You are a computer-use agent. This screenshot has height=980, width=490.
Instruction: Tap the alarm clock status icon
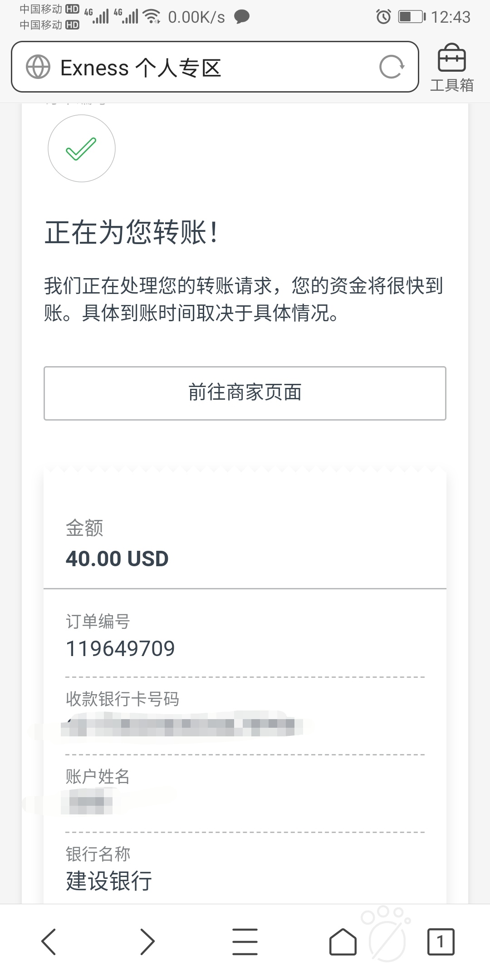tap(383, 17)
